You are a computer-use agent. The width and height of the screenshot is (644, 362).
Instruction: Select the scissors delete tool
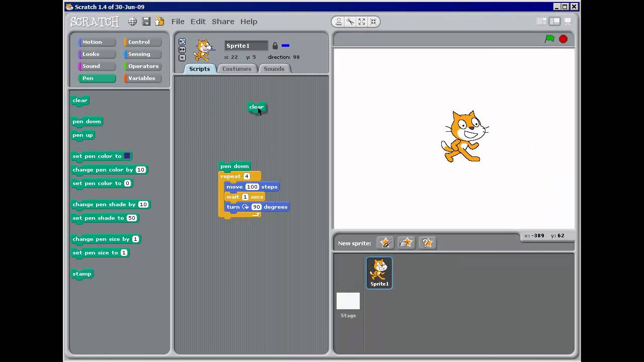pos(350,22)
